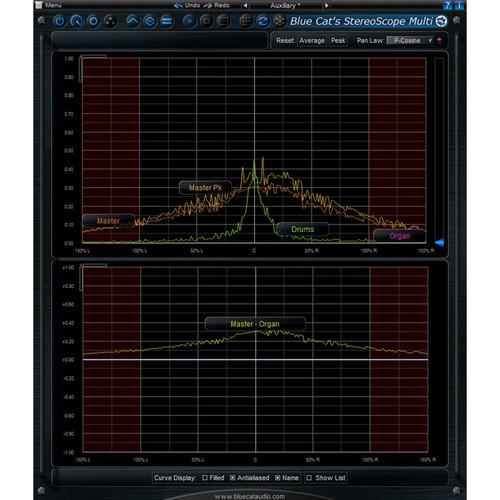The height and width of the screenshot is (500, 500).
Task: Click the dark square toolbar icon
Action: coord(206,21)
